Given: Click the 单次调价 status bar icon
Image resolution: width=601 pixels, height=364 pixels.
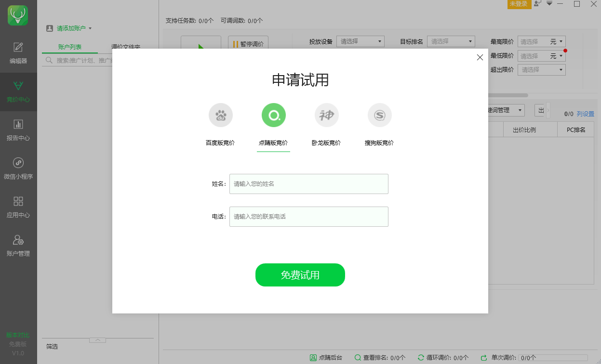Looking at the screenshot, I should click(484, 358).
